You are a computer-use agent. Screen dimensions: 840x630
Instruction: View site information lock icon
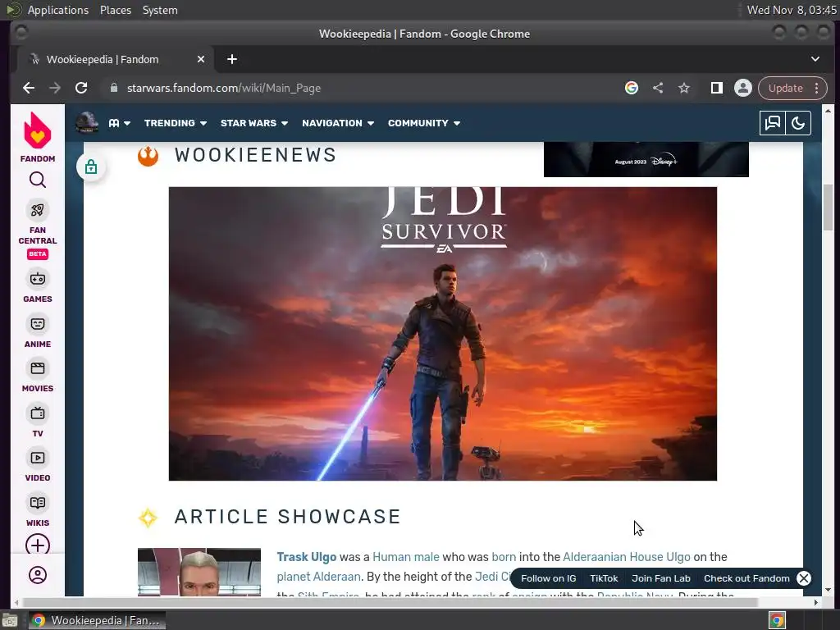coord(113,88)
